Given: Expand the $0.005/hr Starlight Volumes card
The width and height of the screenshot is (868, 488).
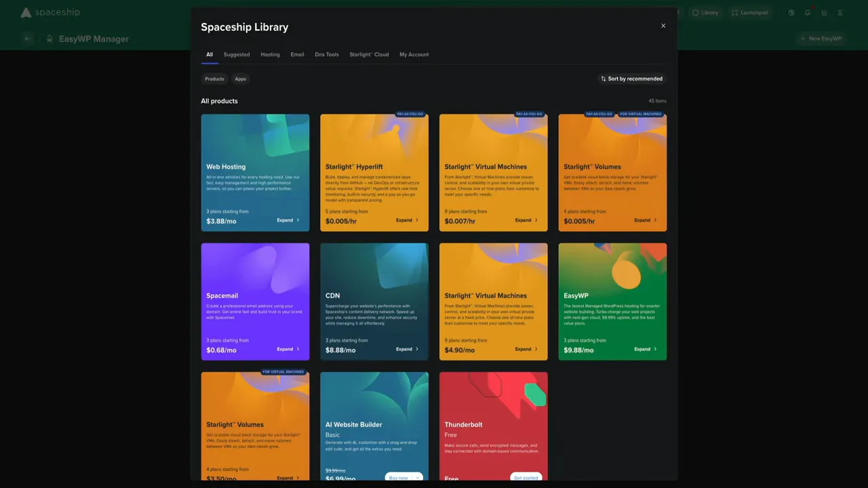Looking at the screenshot, I should [x=646, y=220].
